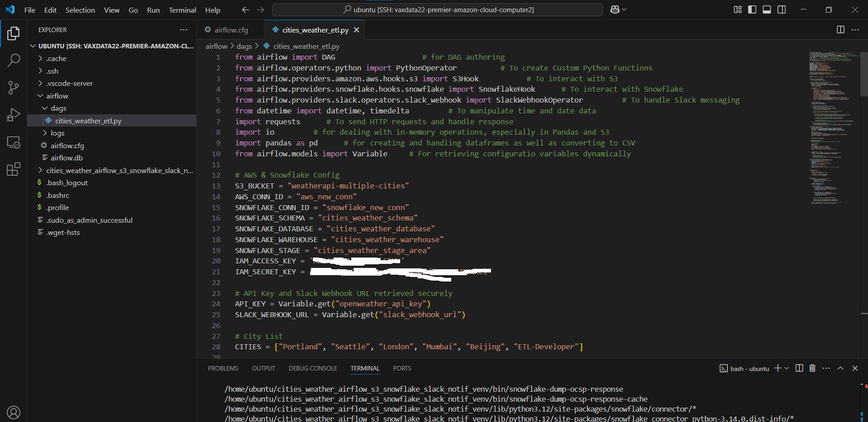Expand the .ssh folder

[x=112, y=71]
